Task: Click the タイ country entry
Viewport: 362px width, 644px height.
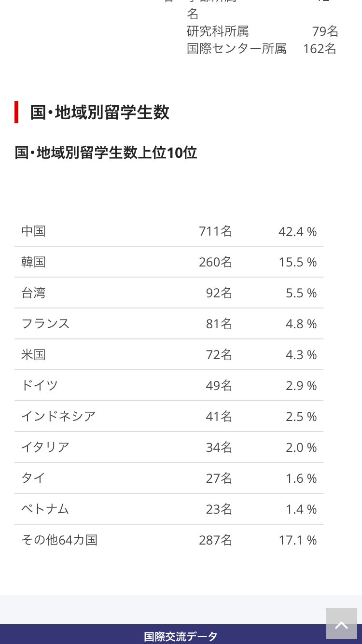Action: point(33,478)
